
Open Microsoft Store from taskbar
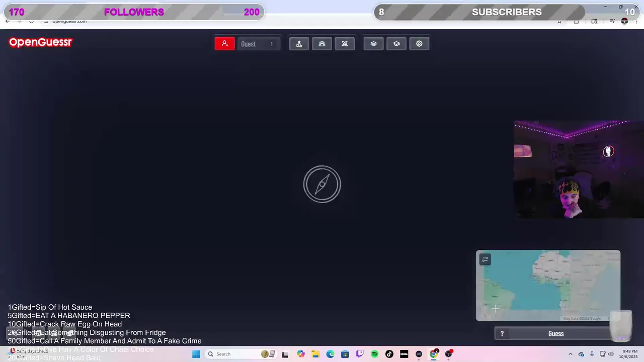click(345, 354)
